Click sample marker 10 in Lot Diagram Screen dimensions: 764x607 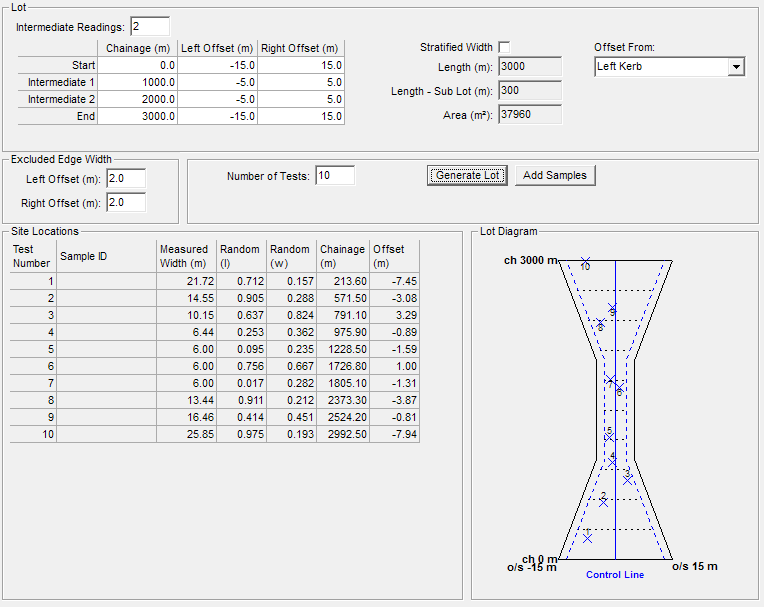(x=585, y=262)
